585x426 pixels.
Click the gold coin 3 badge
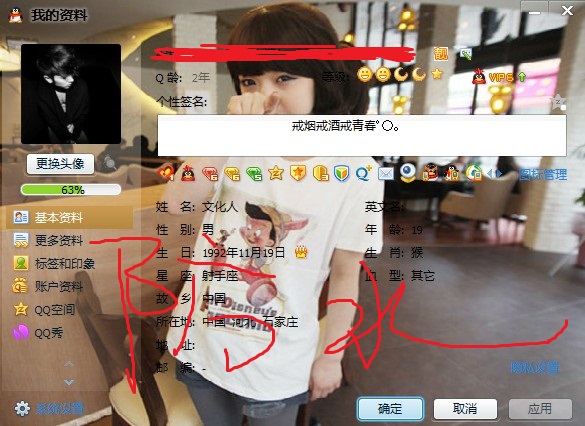320,173
